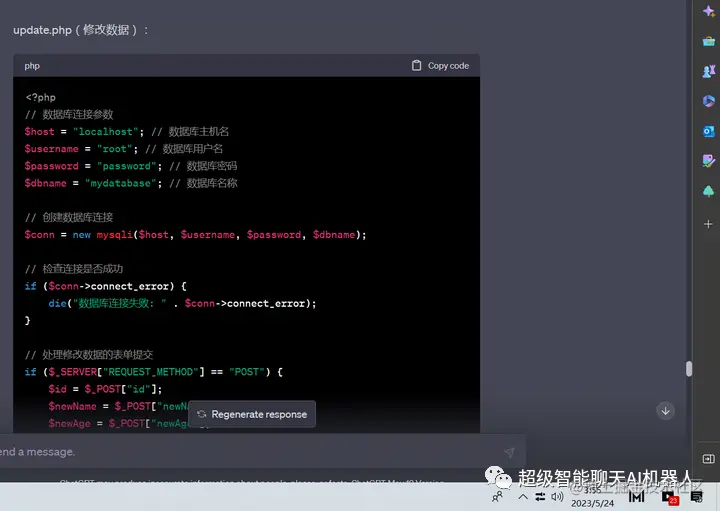The height and width of the screenshot is (511, 720).
Task: Click the "localhost" string in the code
Action: (x=106, y=132)
